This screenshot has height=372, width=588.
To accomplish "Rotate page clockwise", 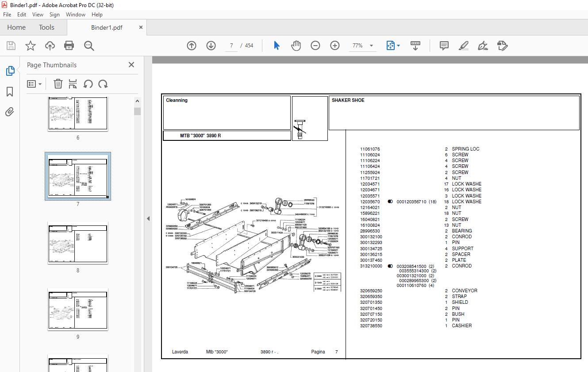I will click(103, 84).
